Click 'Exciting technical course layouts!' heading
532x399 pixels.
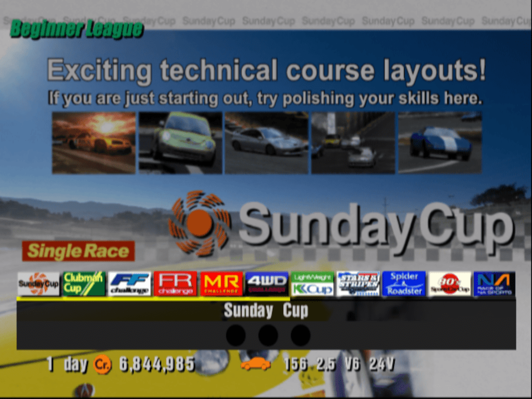(267, 71)
